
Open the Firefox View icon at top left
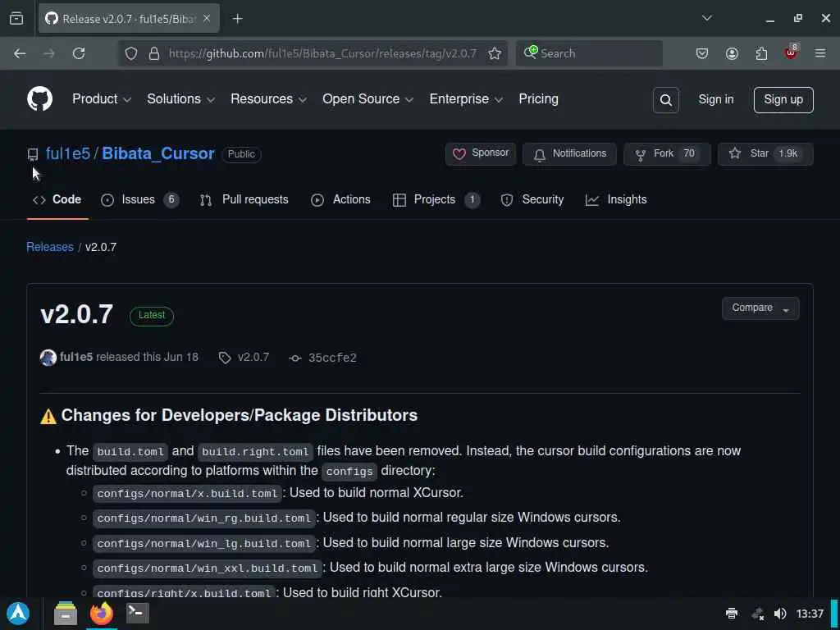(x=16, y=18)
